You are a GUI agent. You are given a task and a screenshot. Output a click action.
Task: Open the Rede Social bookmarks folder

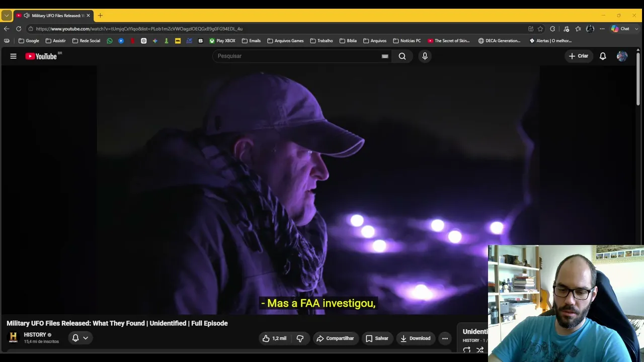pyautogui.click(x=86, y=41)
